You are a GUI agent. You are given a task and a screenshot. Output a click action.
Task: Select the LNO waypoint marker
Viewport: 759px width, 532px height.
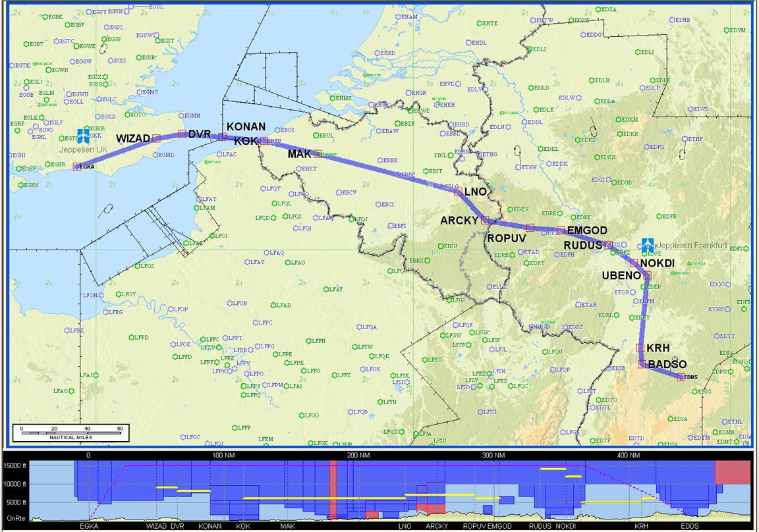(x=458, y=192)
